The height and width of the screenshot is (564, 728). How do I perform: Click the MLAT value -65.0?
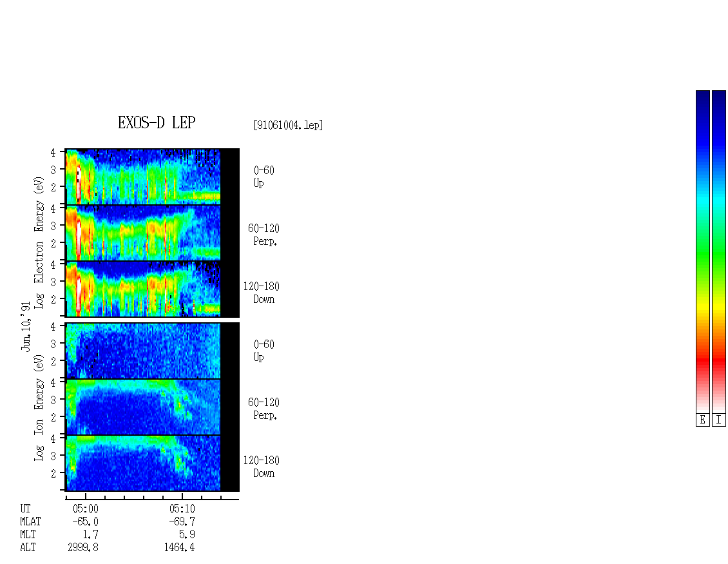85,521
